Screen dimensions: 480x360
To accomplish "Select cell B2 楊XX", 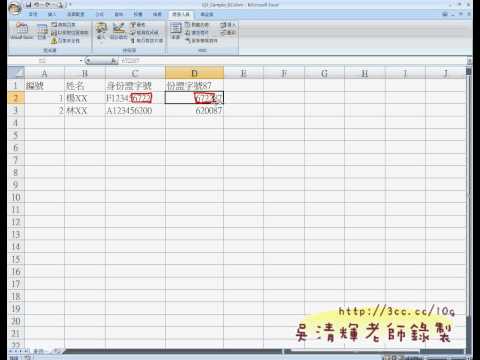I will click(85, 98).
